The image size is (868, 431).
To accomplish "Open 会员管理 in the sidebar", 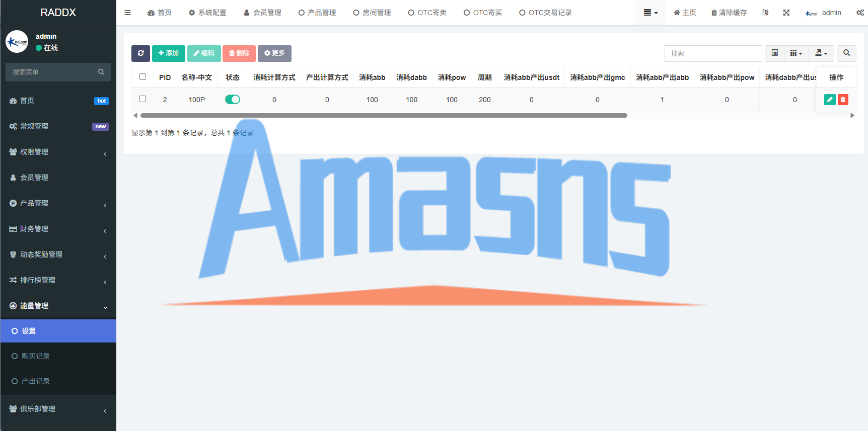I will pyautogui.click(x=58, y=178).
